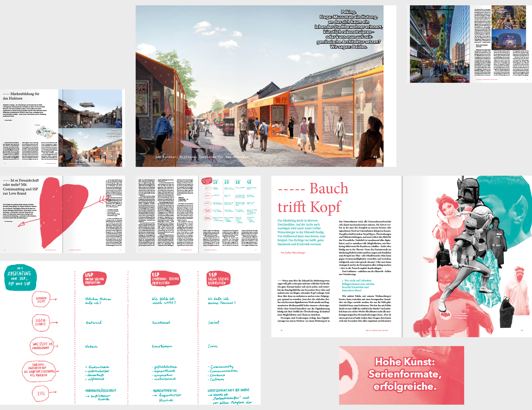532x410 pixels.
Task: Click the word 'Rational' in USP column
Action: pos(94,323)
